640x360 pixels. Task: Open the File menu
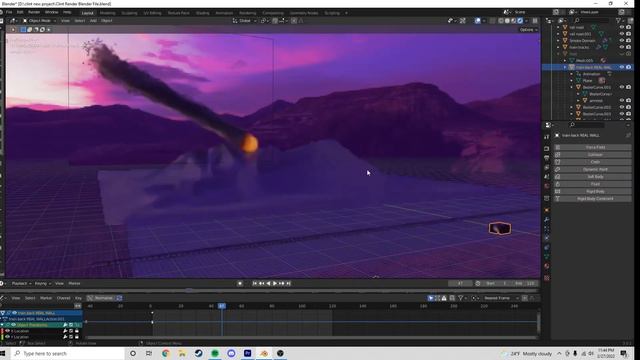click(x=9, y=12)
